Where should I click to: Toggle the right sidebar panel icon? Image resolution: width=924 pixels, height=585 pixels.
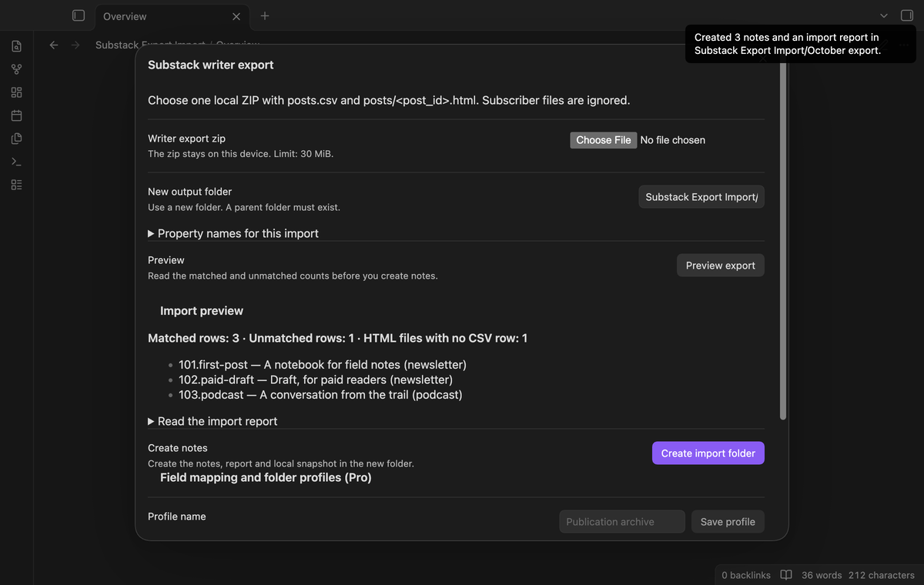coord(906,15)
